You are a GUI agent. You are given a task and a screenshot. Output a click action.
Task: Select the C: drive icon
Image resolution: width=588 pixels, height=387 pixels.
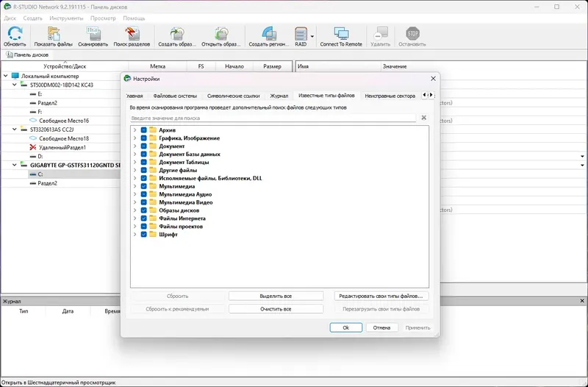[33, 174]
